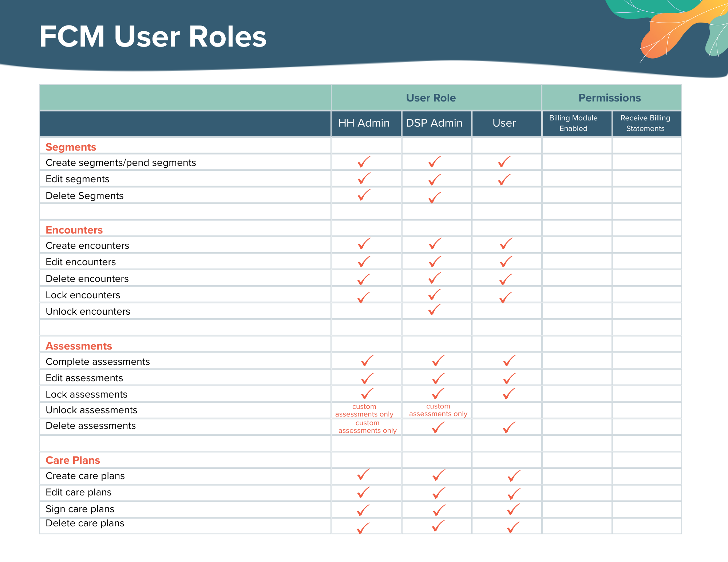Click the Segments section heading

(x=71, y=147)
